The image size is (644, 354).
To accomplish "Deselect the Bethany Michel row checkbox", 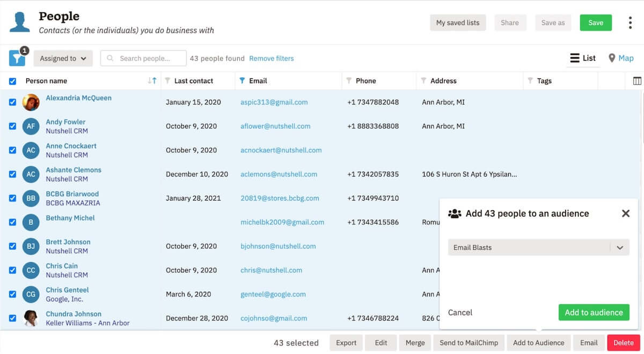I will coord(12,222).
